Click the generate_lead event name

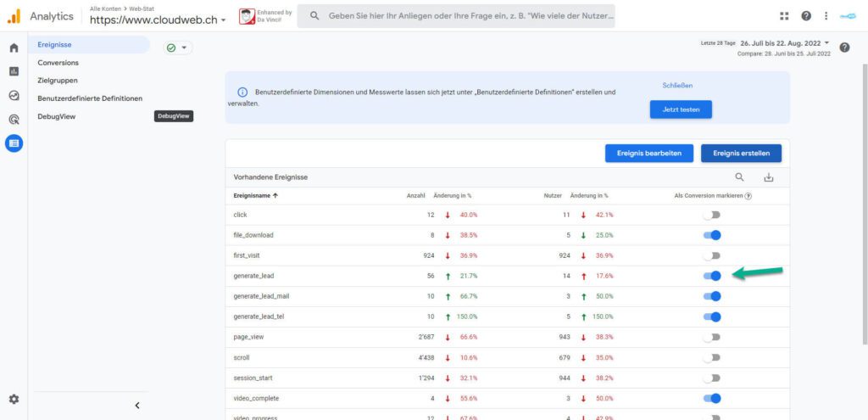tap(253, 276)
